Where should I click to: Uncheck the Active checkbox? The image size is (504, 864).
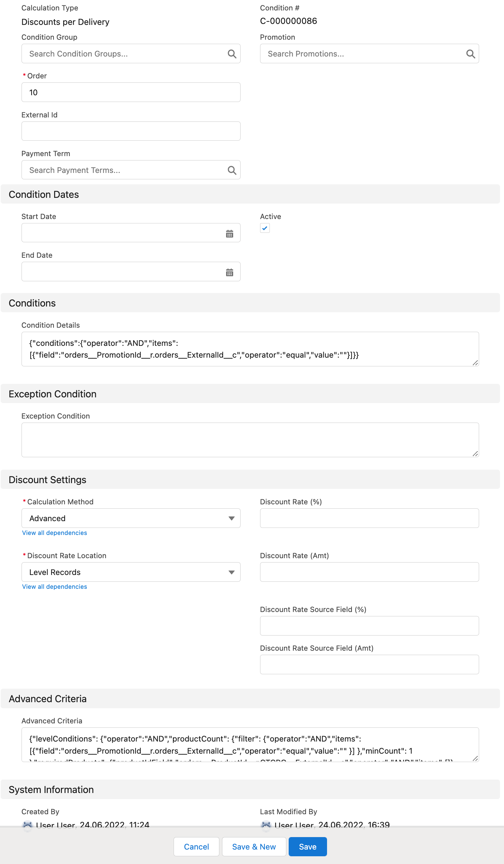[x=265, y=228]
